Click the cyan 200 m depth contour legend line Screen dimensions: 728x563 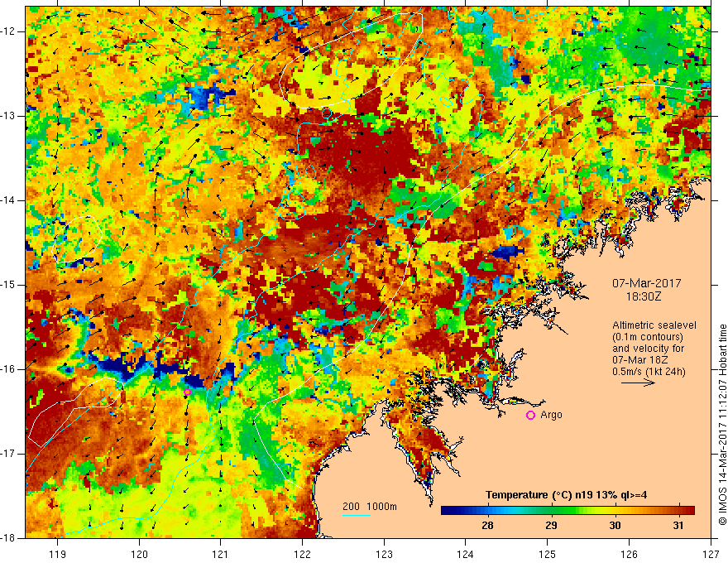(x=356, y=515)
